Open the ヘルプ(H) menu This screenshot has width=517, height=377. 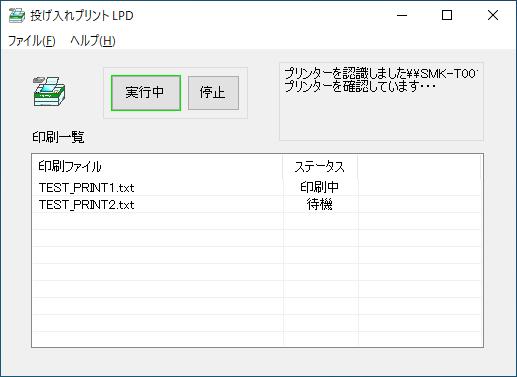[x=93, y=41]
